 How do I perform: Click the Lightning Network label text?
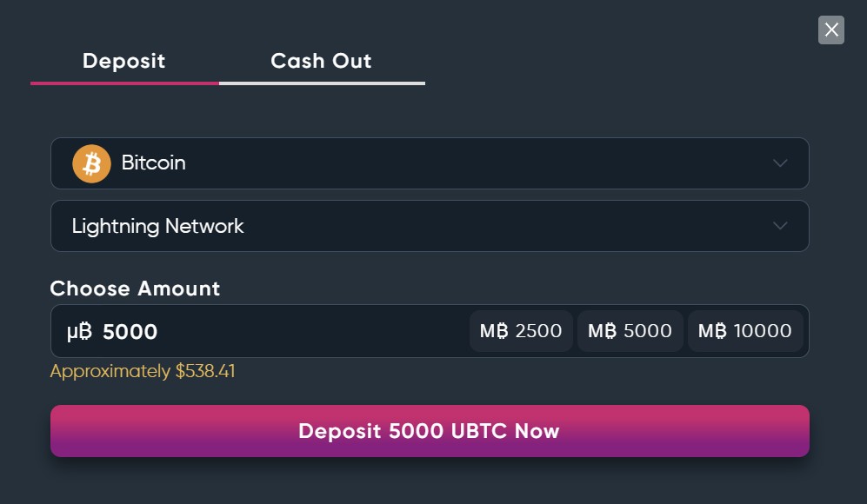click(x=157, y=226)
